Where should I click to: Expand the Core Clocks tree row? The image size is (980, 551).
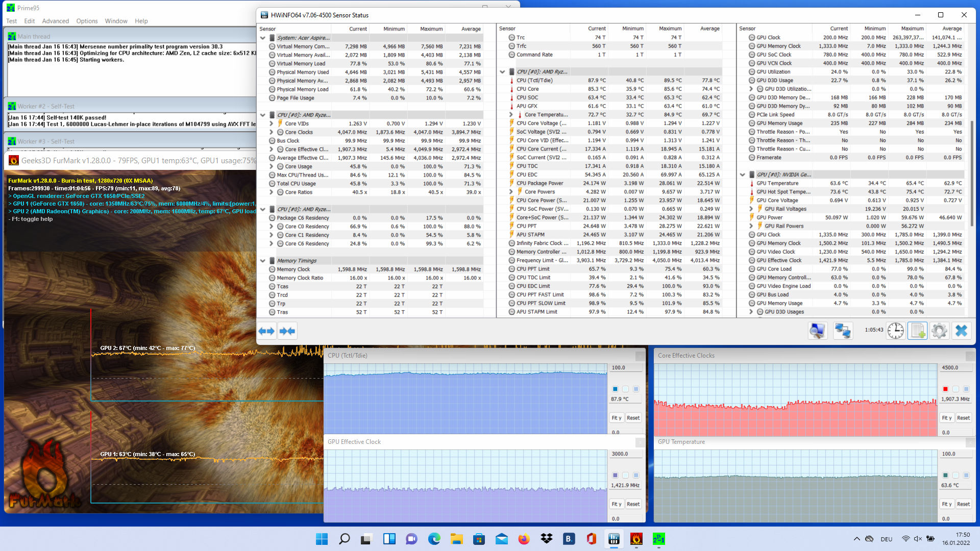(272, 132)
